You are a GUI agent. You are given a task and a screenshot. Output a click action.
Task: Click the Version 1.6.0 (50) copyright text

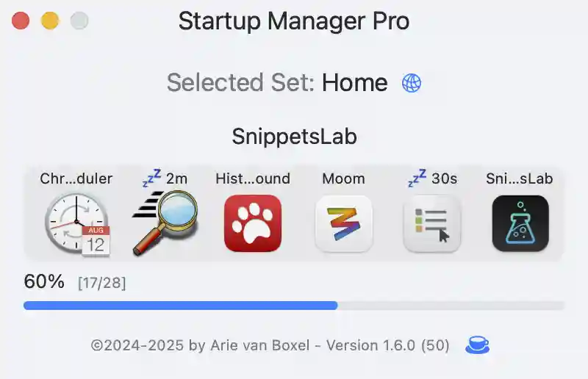pyautogui.click(x=270, y=345)
